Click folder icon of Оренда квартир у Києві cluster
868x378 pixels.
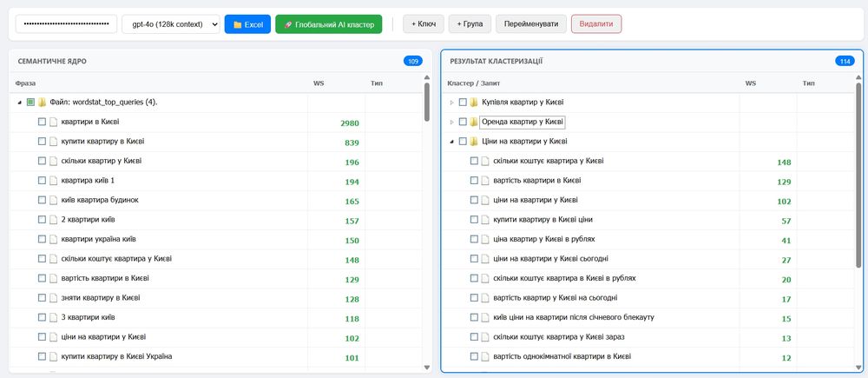(x=474, y=122)
